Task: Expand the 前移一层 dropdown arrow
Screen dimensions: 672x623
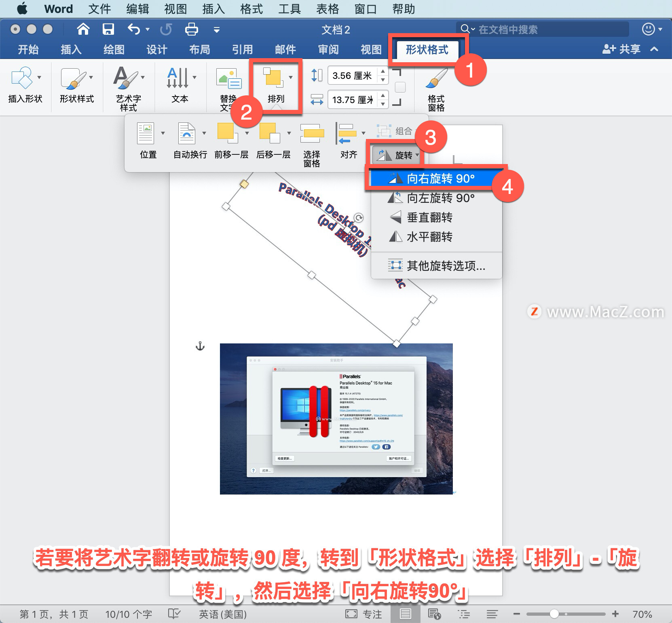Action: [247, 133]
